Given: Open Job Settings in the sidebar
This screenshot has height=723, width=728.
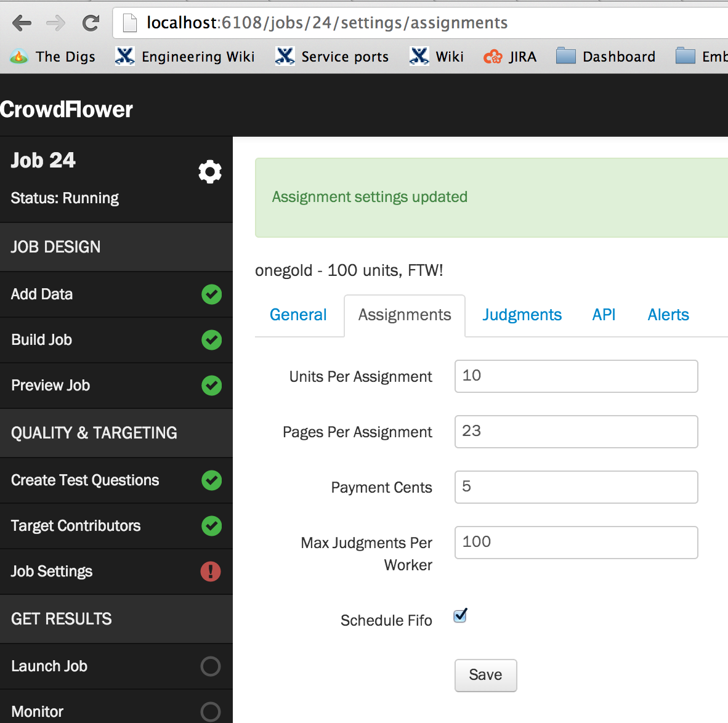Looking at the screenshot, I should click(x=116, y=572).
